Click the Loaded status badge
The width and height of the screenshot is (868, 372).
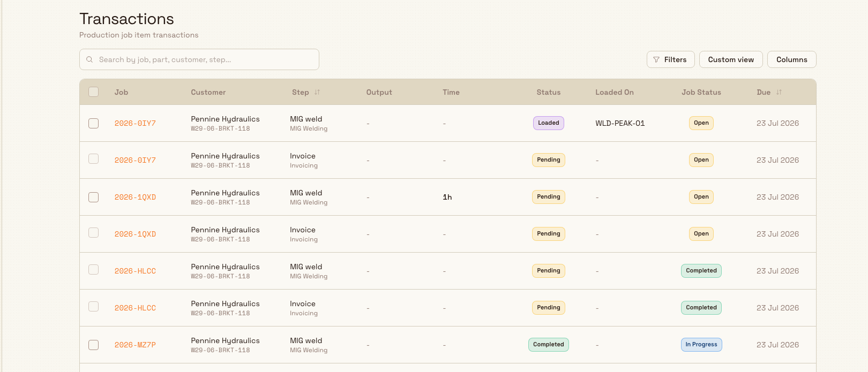tap(549, 123)
